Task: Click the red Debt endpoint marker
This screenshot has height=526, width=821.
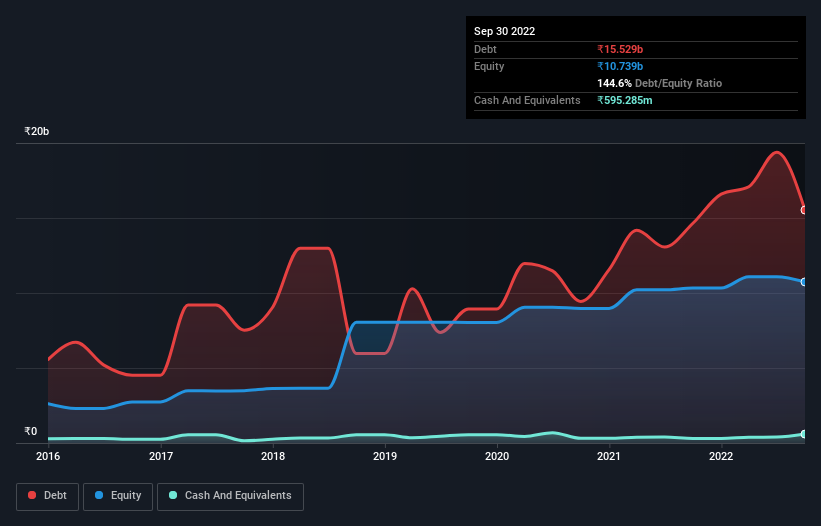Action: tap(804, 210)
